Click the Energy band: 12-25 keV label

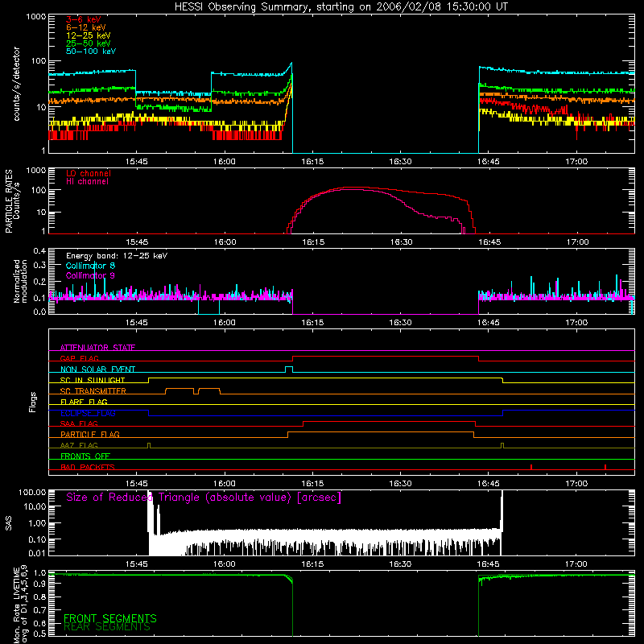(116, 256)
